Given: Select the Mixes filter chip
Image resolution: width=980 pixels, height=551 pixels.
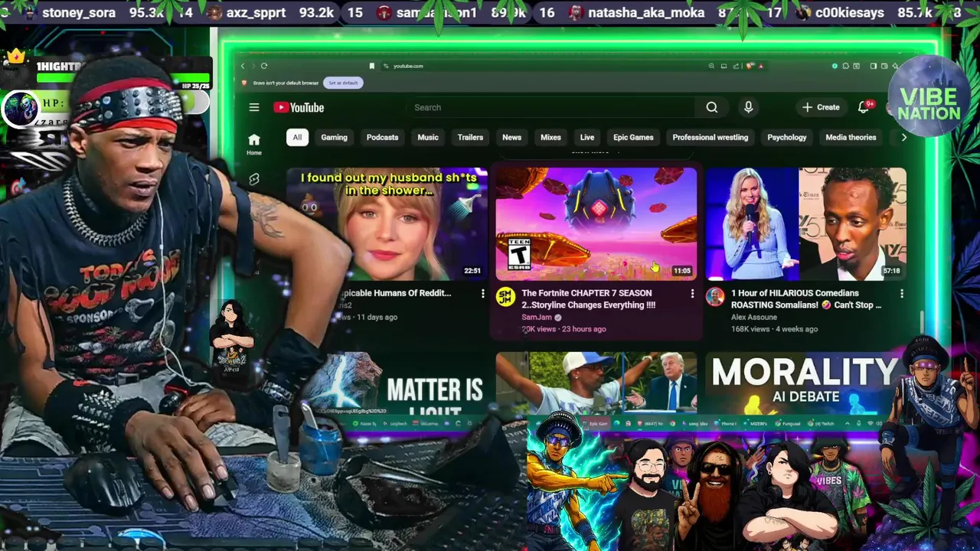Looking at the screenshot, I should pos(550,137).
